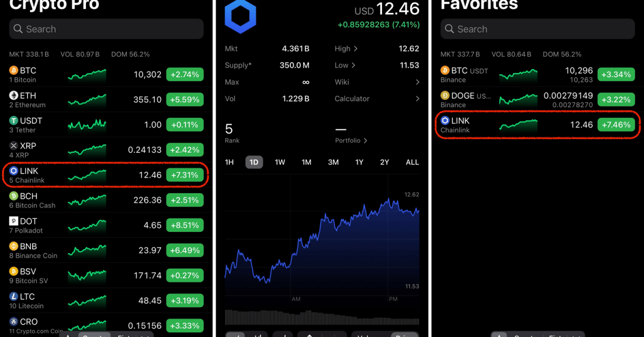Click the MKT 338.1 B stat
644x337 pixels.
(29, 54)
